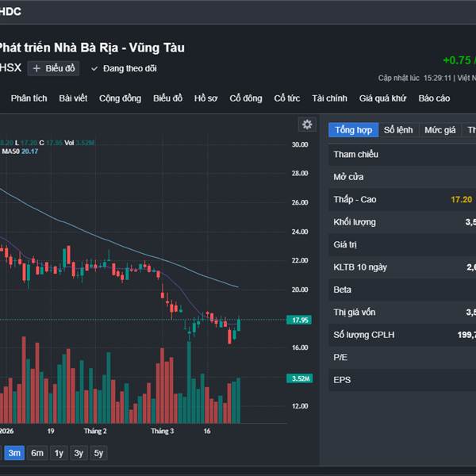476x476 pixels.
Task: Select Biểu đồ in the navigation tab row
Action: pyautogui.click(x=167, y=98)
